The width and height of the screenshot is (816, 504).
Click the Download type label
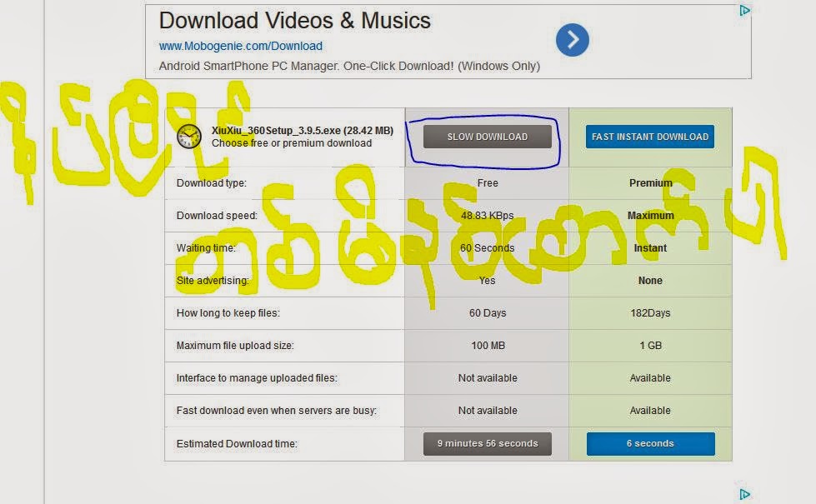tap(211, 183)
